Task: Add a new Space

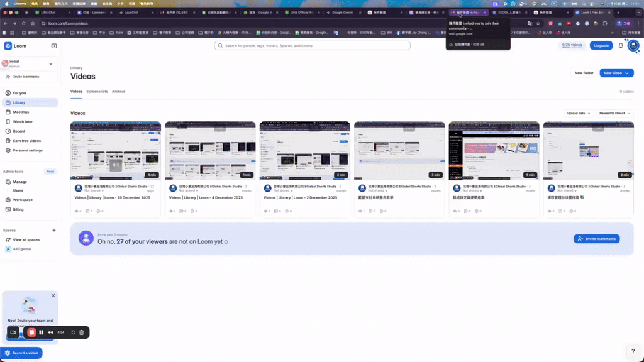Action: click(x=54, y=230)
